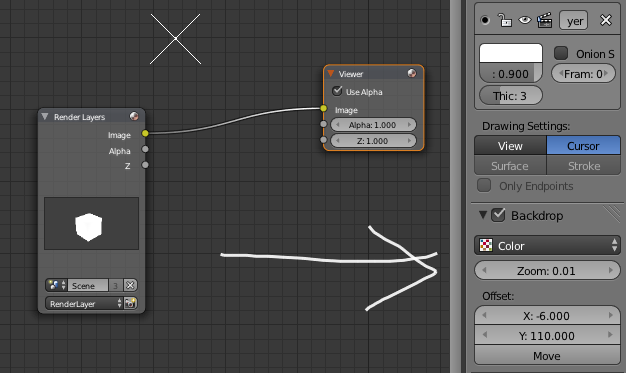626x373 pixels.
Task: Increase Zoom with the right arrow
Action: click(x=610, y=270)
